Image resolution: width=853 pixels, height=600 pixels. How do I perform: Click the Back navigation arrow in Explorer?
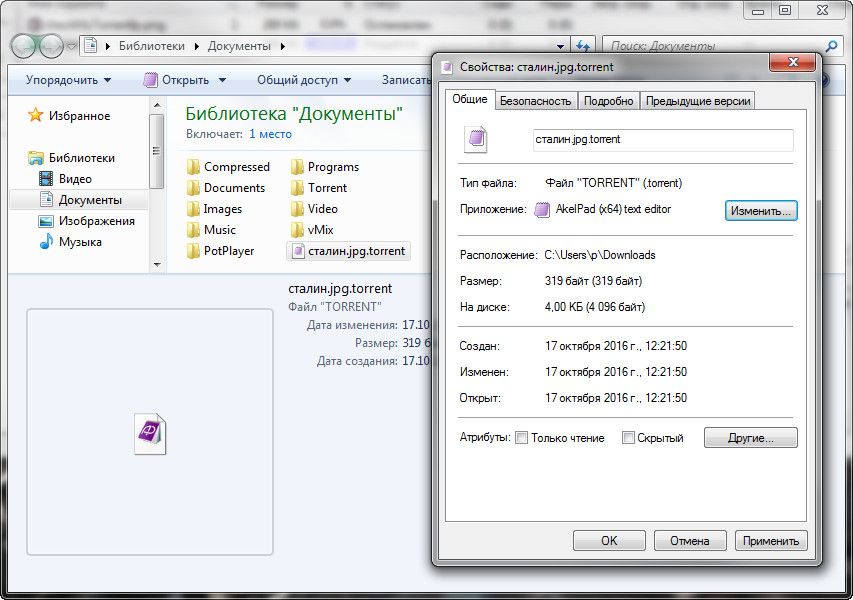click(x=24, y=46)
